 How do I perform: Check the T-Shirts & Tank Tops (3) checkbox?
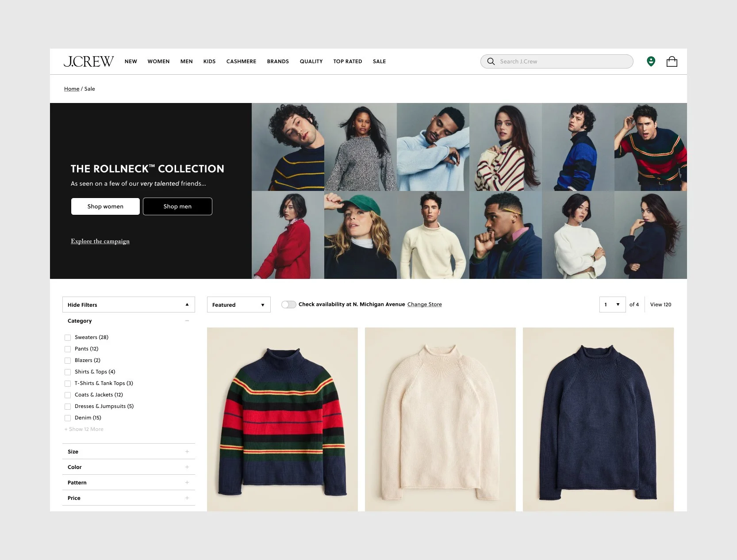[x=68, y=384]
